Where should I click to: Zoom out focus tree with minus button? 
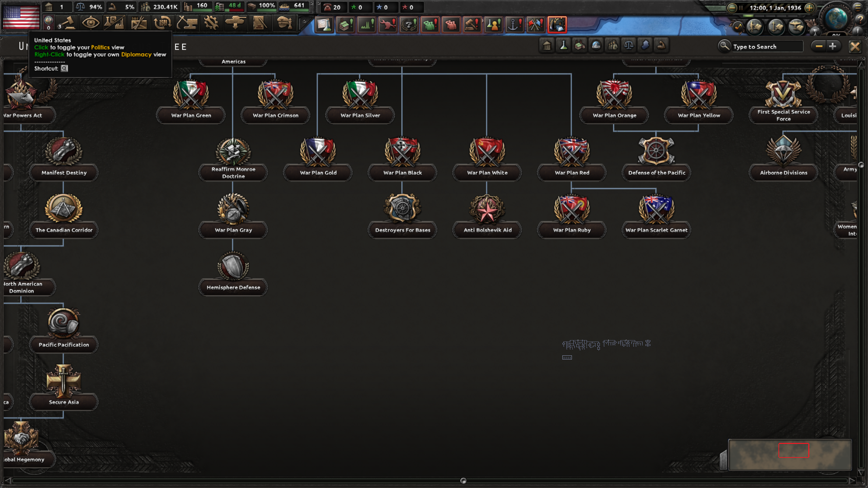819,46
